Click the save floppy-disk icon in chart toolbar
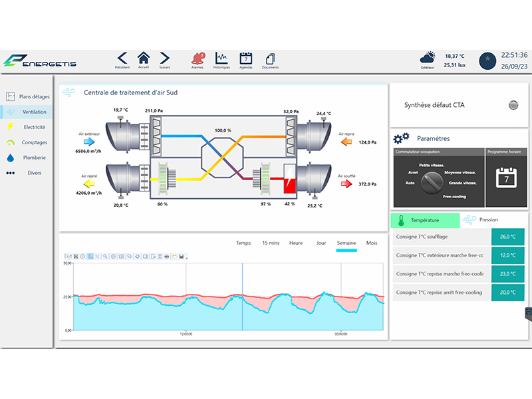This screenshot has width=532, height=399. click(x=182, y=257)
